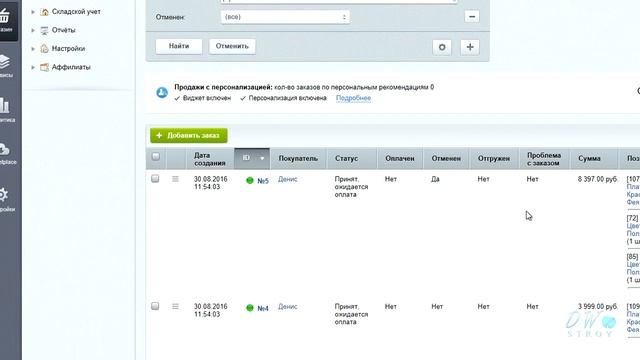Open filter settings gear button
640x360 pixels.
442,47
